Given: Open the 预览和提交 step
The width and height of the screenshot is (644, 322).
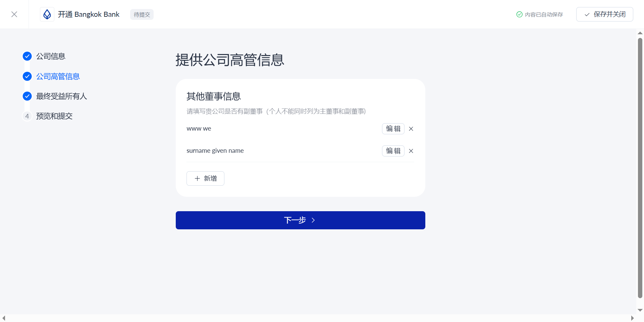Looking at the screenshot, I should [x=54, y=116].
